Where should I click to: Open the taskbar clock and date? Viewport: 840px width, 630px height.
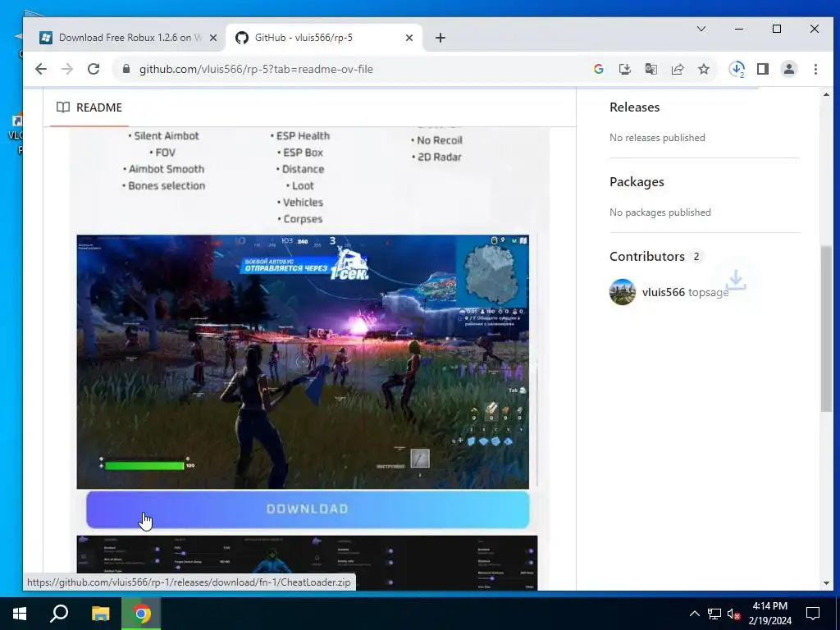click(769, 614)
